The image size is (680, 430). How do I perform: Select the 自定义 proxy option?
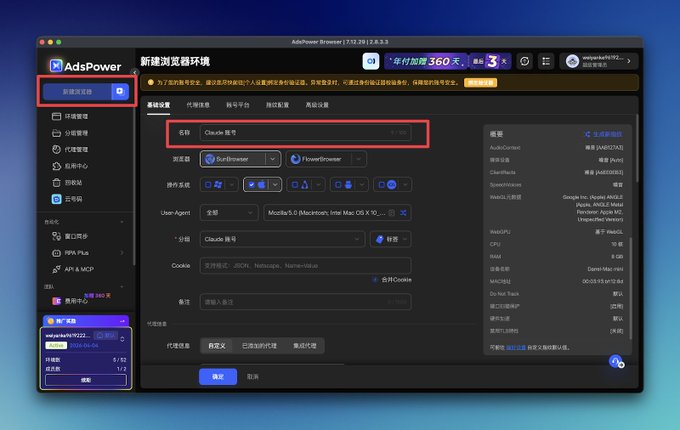217,345
